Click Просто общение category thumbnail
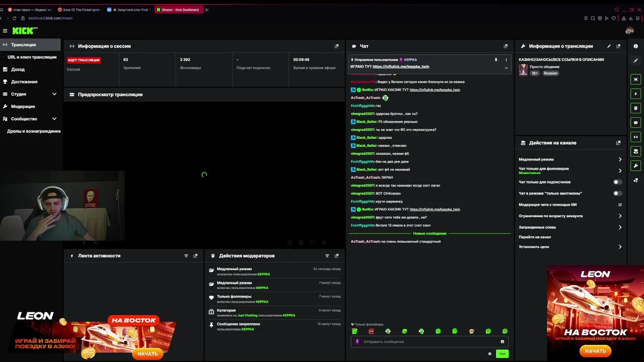The height and width of the screenshot is (362, 644). point(523,70)
